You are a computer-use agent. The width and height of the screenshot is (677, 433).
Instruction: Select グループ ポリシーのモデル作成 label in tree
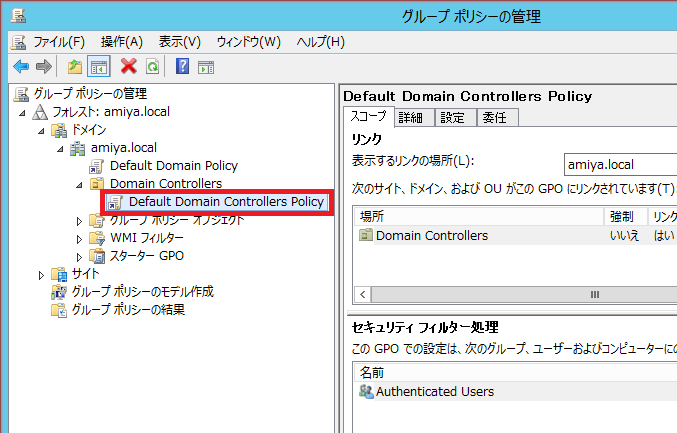(142, 292)
